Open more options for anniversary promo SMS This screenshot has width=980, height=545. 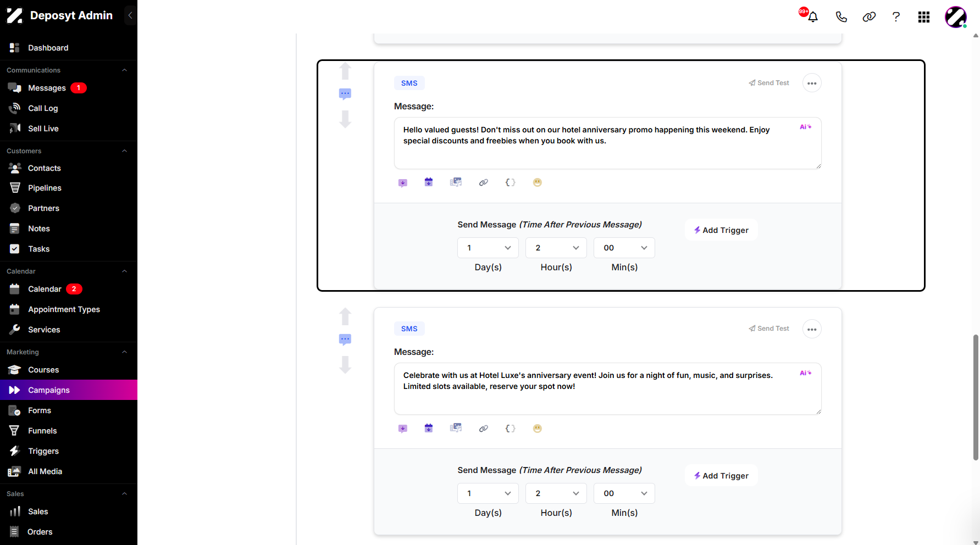pos(812,83)
